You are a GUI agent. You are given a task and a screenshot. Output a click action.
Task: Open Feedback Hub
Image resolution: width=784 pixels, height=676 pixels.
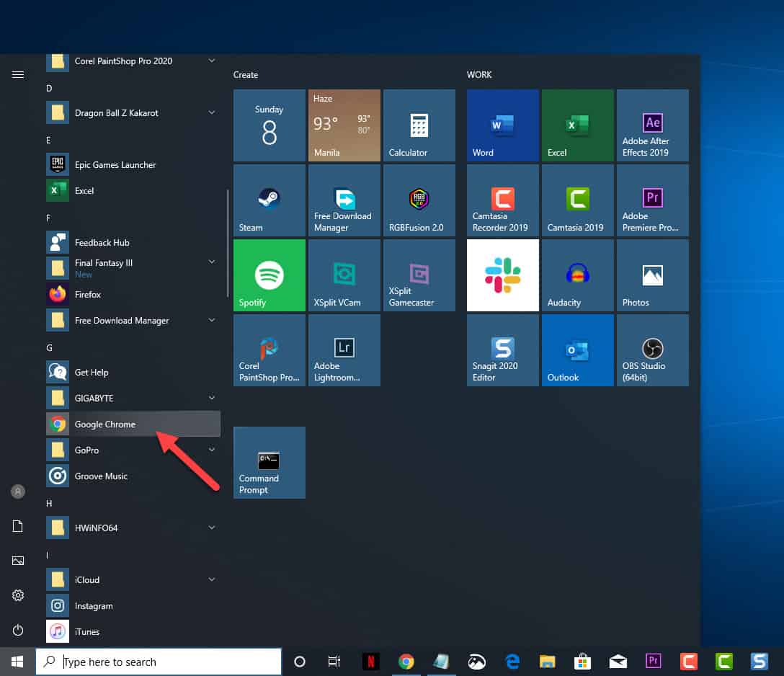tap(133, 242)
